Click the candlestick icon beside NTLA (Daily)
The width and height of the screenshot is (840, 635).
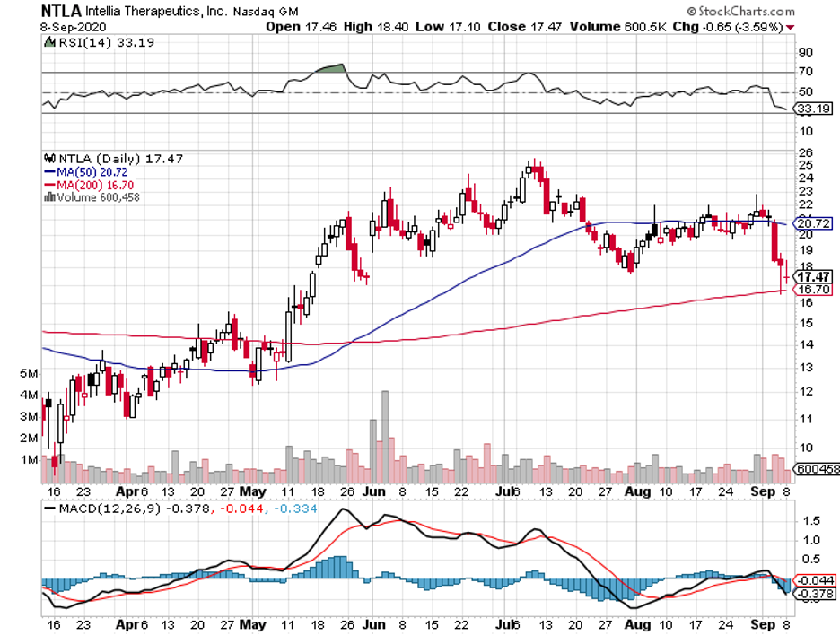(50, 158)
